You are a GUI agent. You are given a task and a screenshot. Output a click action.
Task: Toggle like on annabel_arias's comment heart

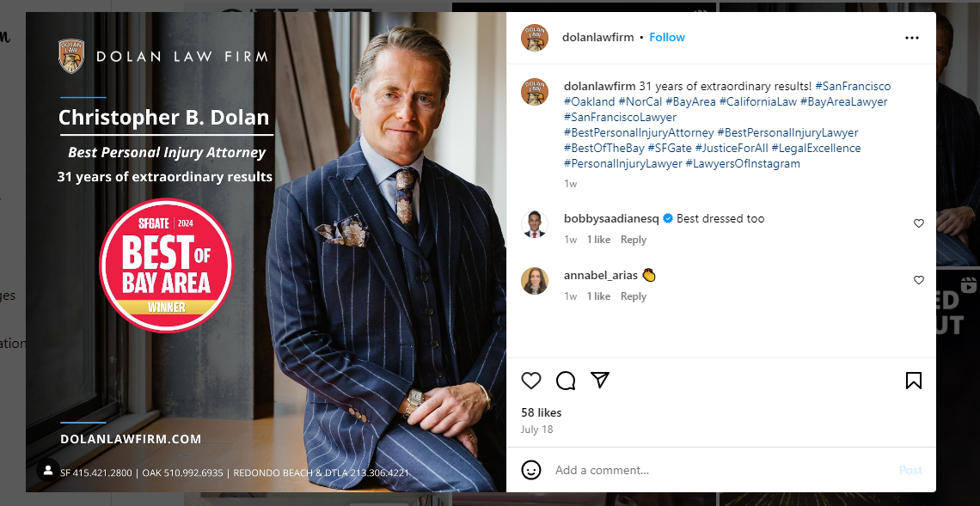tap(919, 279)
